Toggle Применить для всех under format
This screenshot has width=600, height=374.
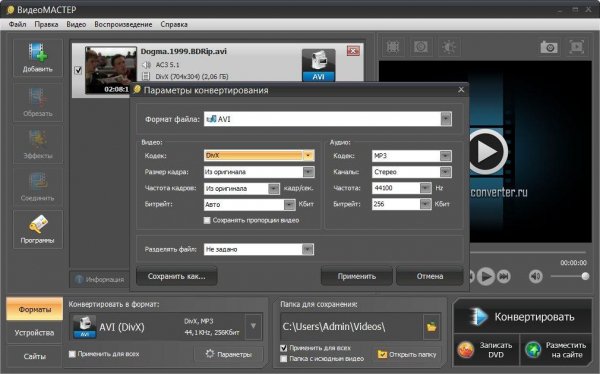click(x=72, y=354)
